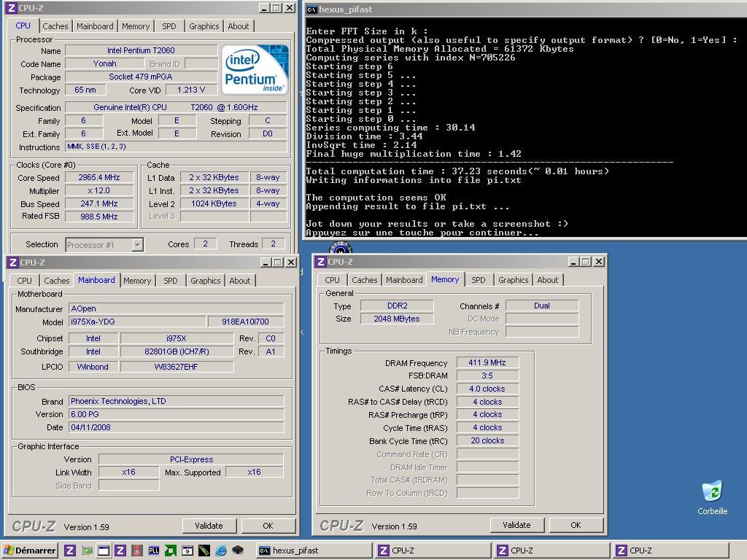Viewport: 747px width, 560px height.
Task: Switch to Caches tab in the processor CPU-Z window
Action: coord(55,26)
